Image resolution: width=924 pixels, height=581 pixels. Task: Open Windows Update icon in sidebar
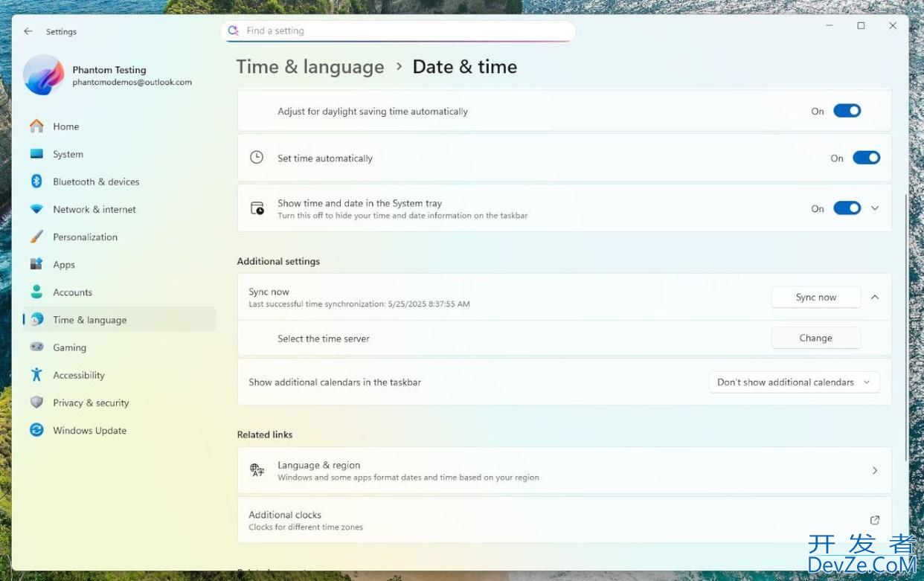(36, 430)
